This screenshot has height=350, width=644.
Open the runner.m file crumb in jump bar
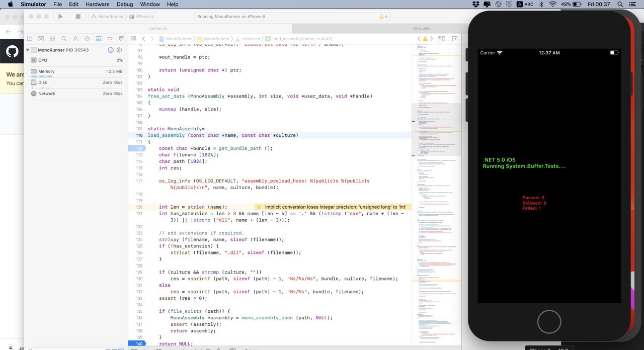[x=248, y=39]
